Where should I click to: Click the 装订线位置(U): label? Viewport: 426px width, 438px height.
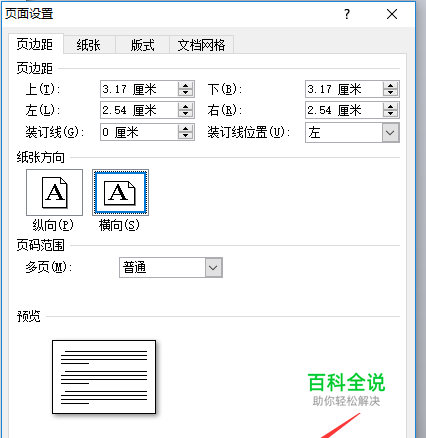pos(249,133)
